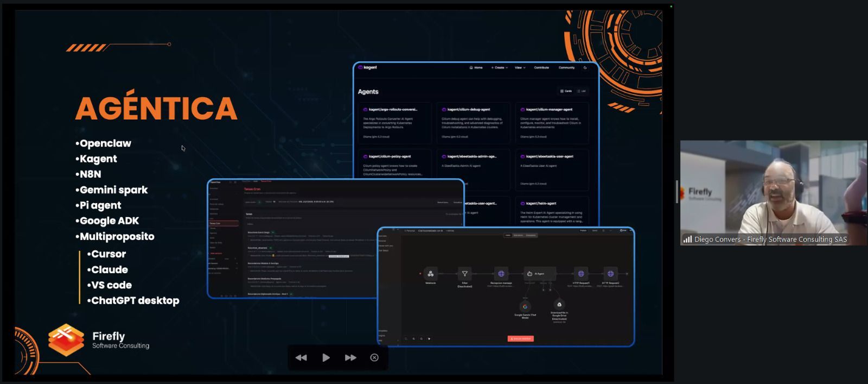Click the N8N bullet on the slide
Image resolution: width=868 pixels, height=384 pixels.
click(88, 174)
